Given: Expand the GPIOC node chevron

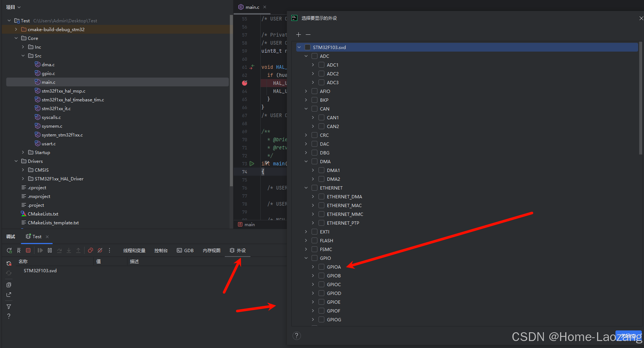Looking at the screenshot, I should (x=313, y=284).
